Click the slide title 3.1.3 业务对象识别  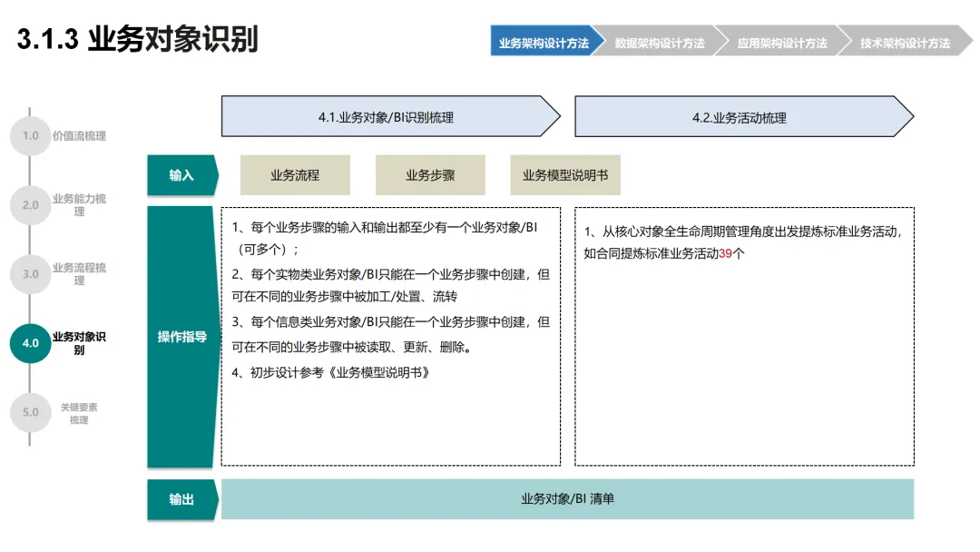(138, 39)
